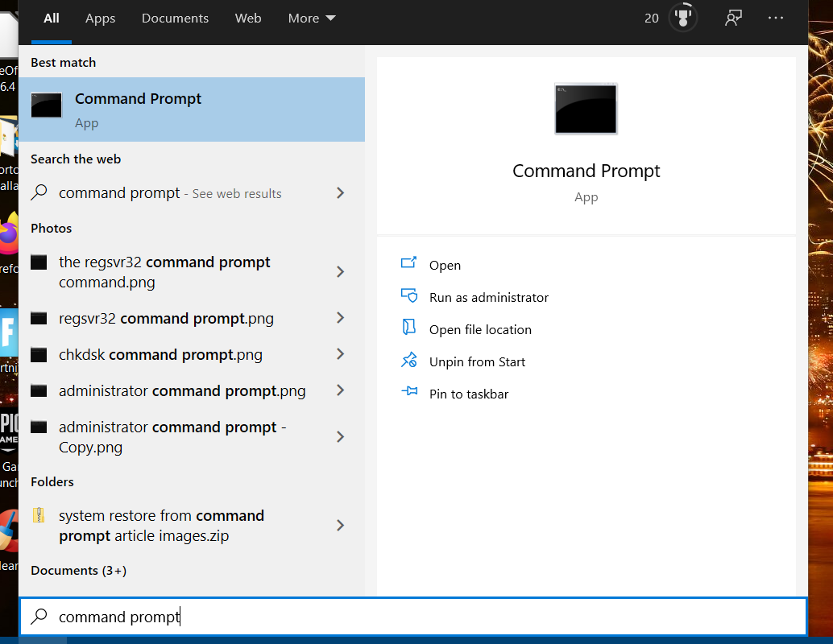Click the feedback person icon
The height and width of the screenshot is (644, 833).
pyautogui.click(x=733, y=18)
